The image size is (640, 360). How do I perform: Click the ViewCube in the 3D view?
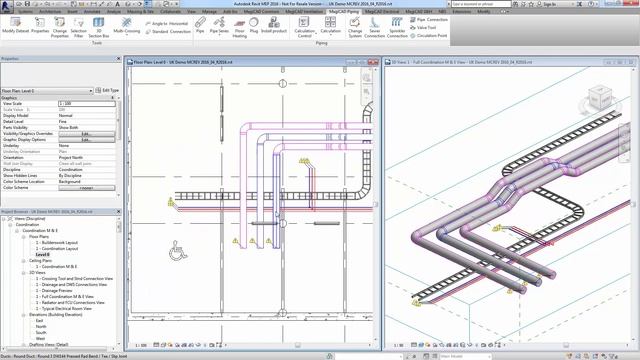coord(600,98)
